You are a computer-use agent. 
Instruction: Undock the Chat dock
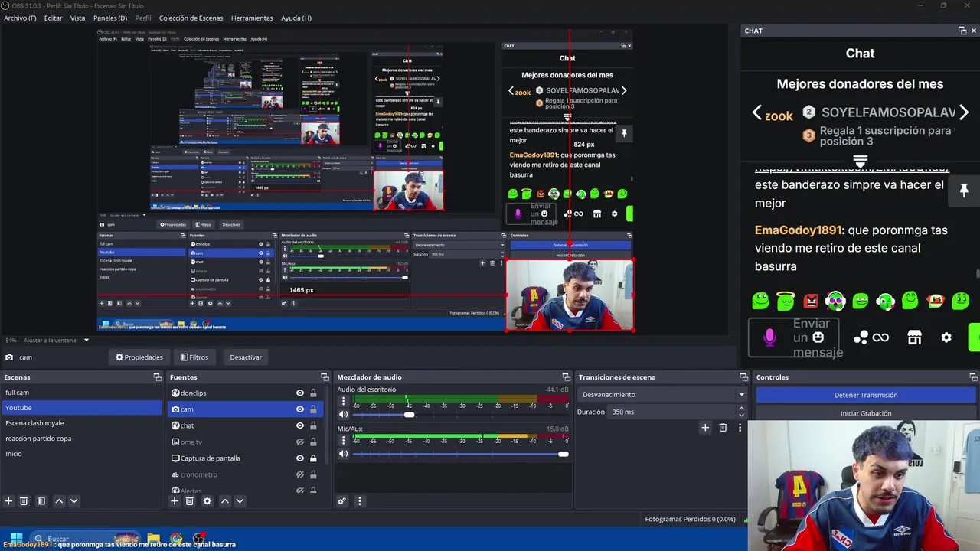coord(962,31)
